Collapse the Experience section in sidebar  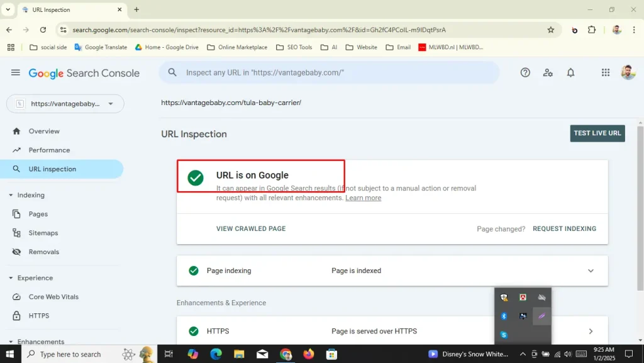pos(11,278)
